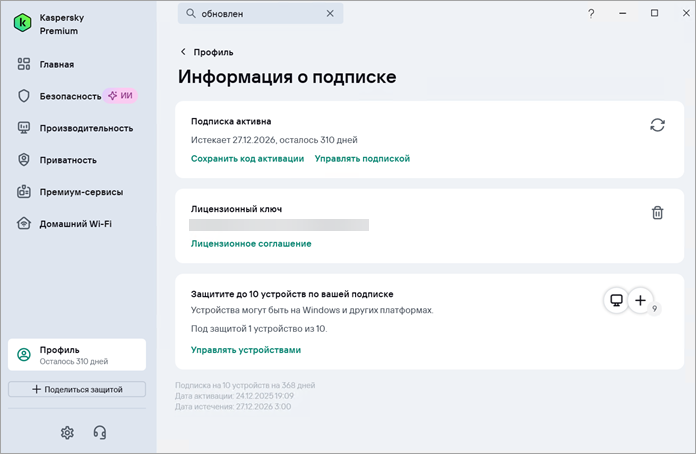Click the magnifier search icon
The width and height of the screenshot is (696, 454).
191,14
